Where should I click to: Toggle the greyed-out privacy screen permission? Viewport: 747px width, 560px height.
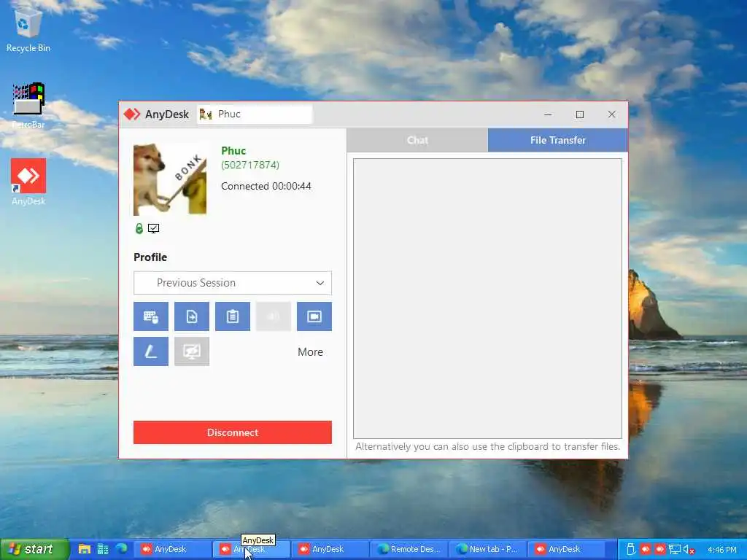(192, 351)
